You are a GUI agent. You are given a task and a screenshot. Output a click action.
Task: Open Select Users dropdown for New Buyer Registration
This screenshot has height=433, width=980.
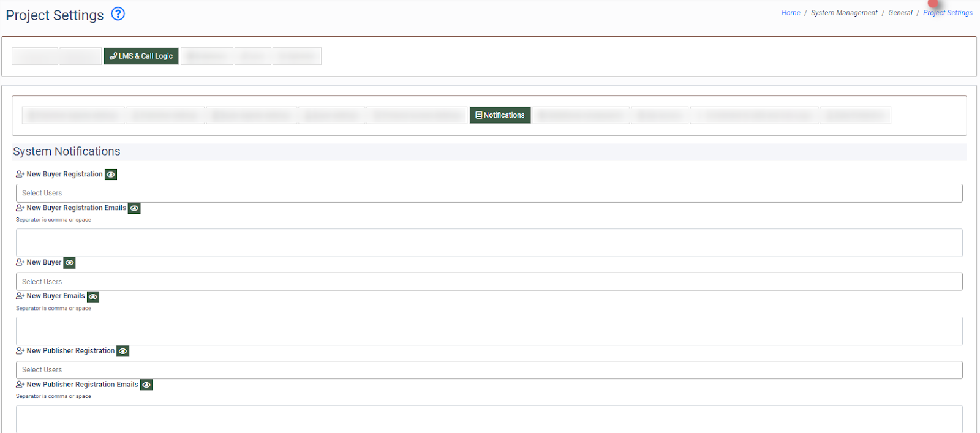(489, 193)
